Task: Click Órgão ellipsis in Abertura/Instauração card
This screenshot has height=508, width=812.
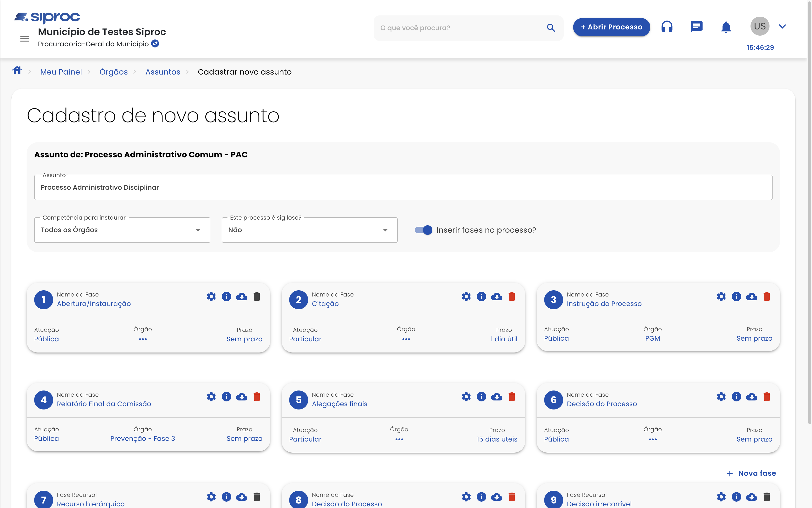Action: coord(143,339)
